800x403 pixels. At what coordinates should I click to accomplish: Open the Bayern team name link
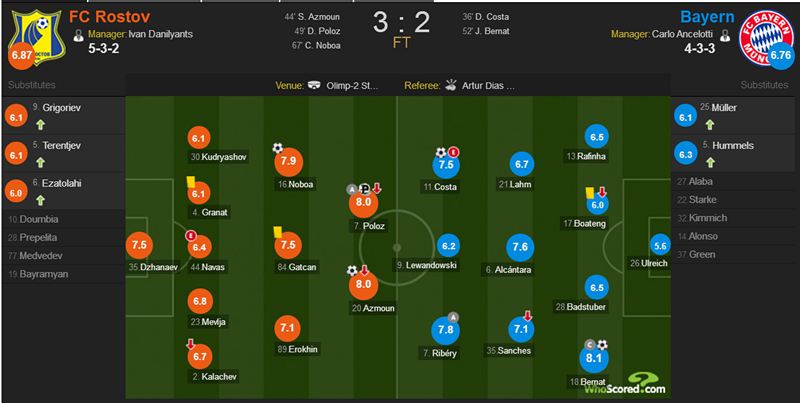707,17
